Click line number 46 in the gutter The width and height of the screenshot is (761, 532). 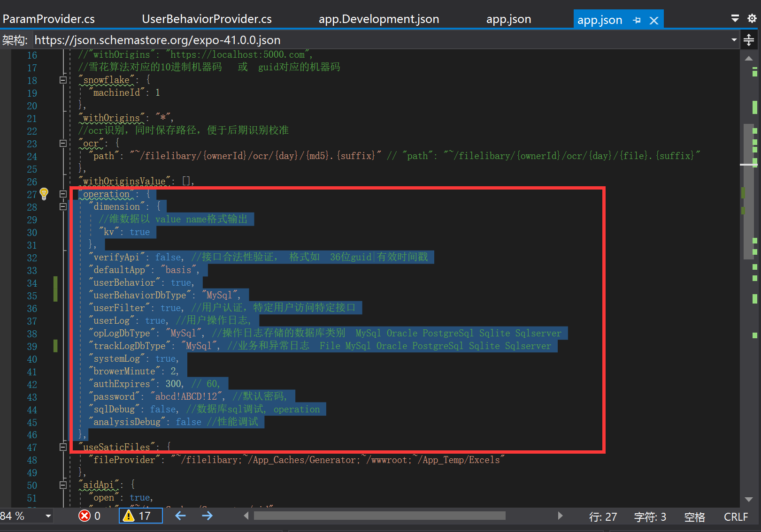click(x=32, y=435)
